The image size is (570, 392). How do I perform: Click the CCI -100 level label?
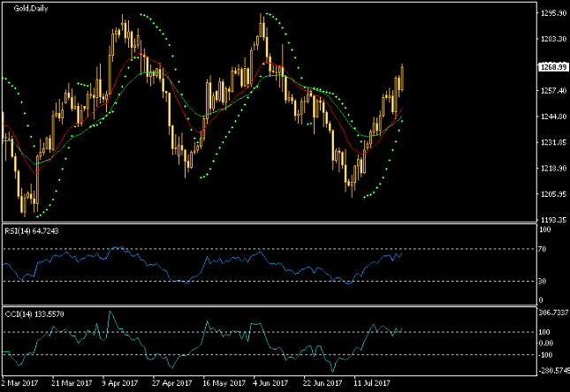[545, 355]
